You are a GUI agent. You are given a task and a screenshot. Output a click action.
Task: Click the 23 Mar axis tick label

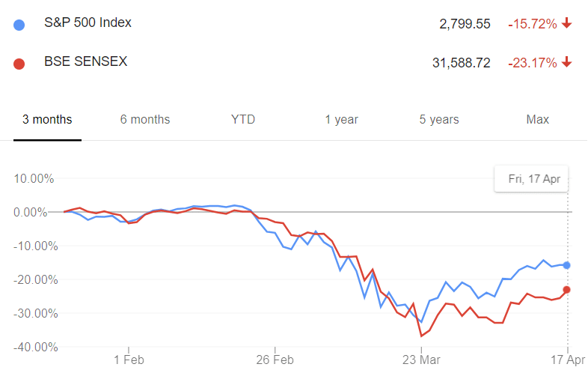[421, 360]
